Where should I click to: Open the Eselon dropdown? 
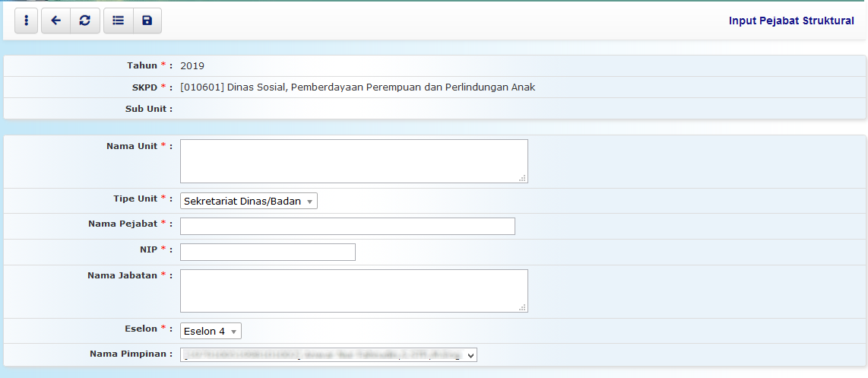pos(211,331)
